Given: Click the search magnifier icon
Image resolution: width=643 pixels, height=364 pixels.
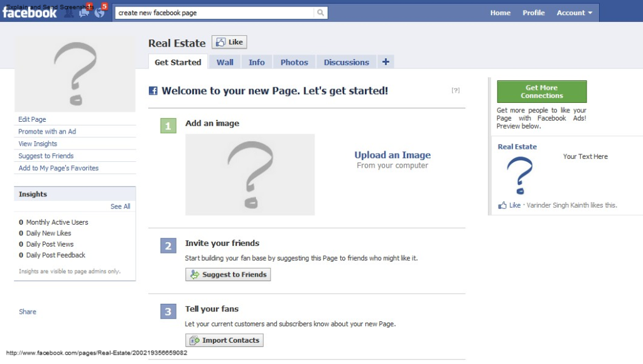Looking at the screenshot, I should tap(321, 13).
